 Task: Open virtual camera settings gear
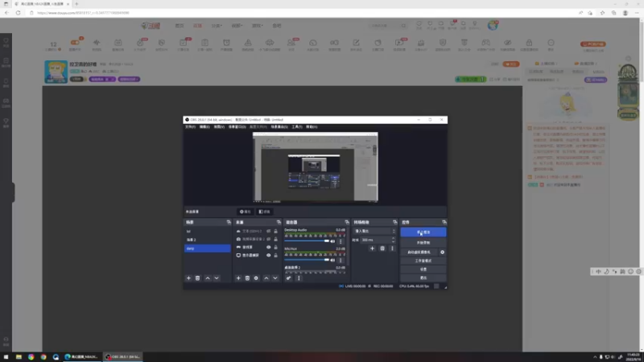click(x=442, y=252)
